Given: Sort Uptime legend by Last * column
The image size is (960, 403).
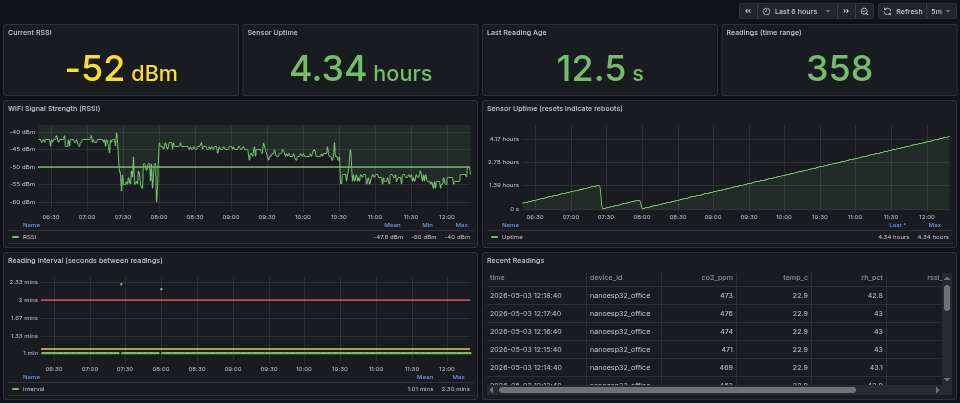Looking at the screenshot, I should pyautogui.click(x=898, y=225).
